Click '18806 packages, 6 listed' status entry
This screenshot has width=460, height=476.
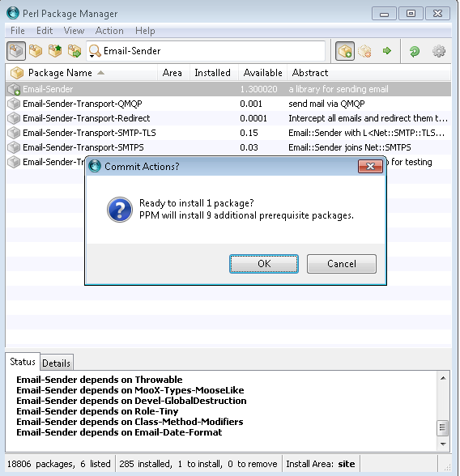59,464
